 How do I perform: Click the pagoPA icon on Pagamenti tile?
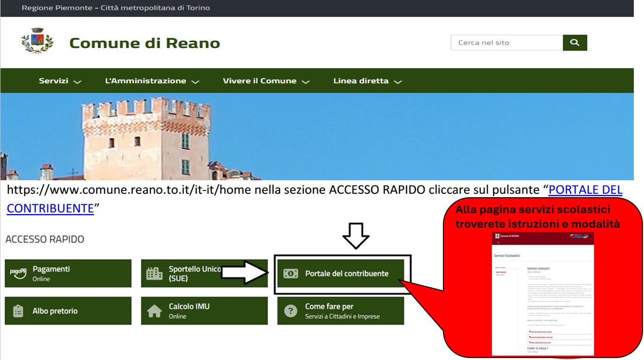point(18,273)
